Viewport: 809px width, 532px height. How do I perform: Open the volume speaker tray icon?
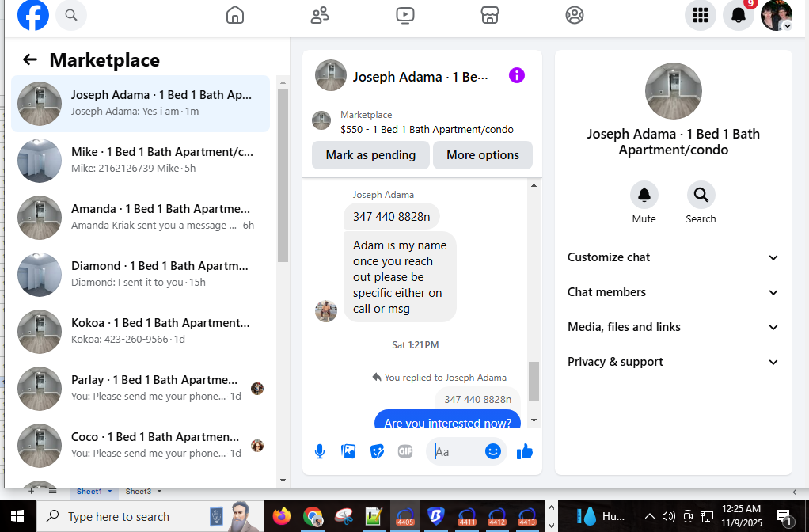pyautogui.click(x=669, y=516)
